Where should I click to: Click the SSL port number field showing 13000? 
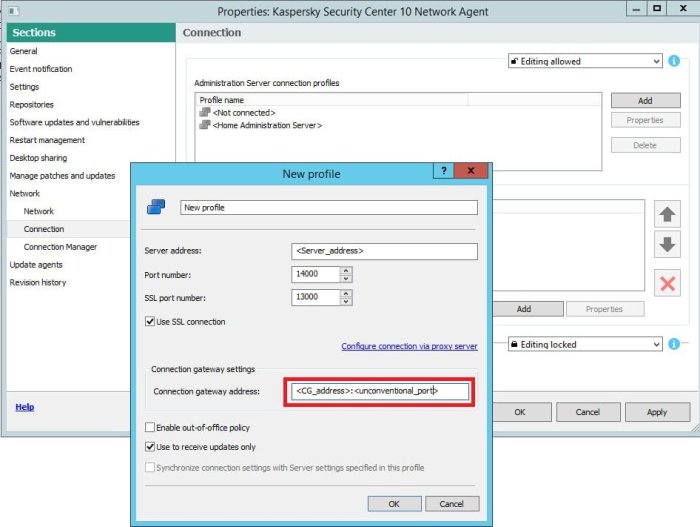click(316, 297)
